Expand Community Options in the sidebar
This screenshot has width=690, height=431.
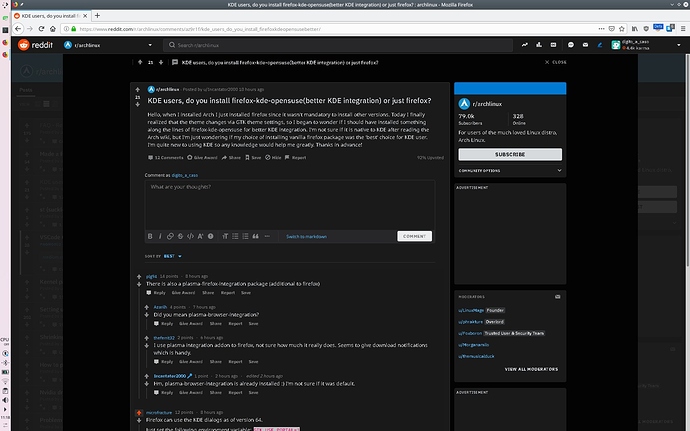coord(510,170)
